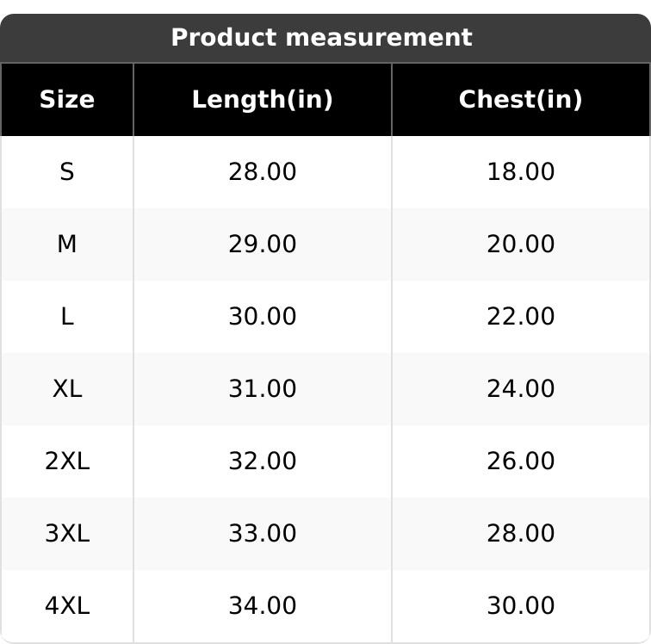Screen dimensions: 651x644
Task: Click the Product measurement title bar
Action: pos(321,38)
